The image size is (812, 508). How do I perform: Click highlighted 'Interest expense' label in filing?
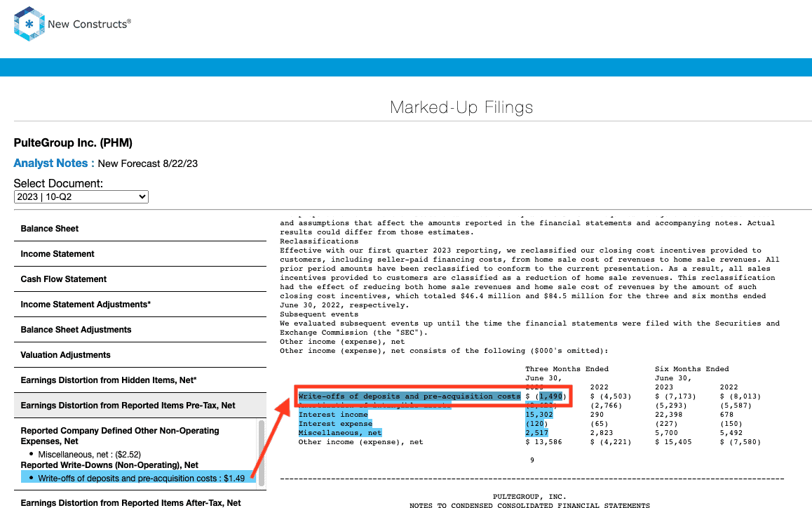(335, 424)
